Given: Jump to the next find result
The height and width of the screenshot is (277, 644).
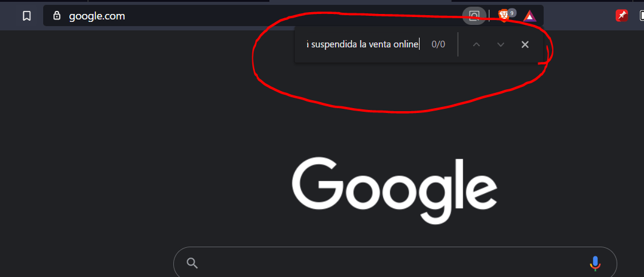Looking at the screenshot, I should (x=500, y=44).
